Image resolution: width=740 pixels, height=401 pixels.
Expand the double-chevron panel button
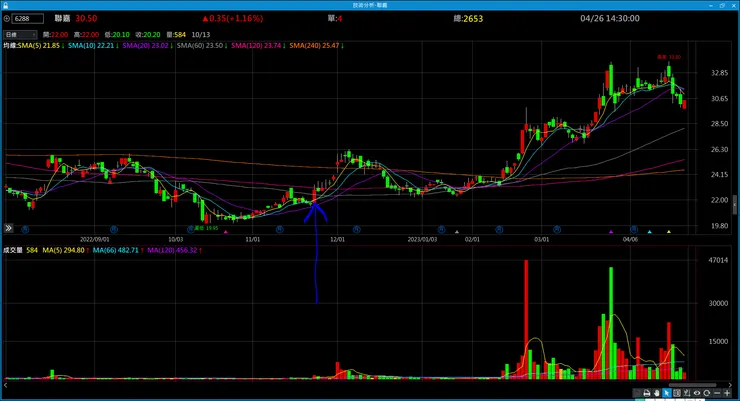coord(8,228)
